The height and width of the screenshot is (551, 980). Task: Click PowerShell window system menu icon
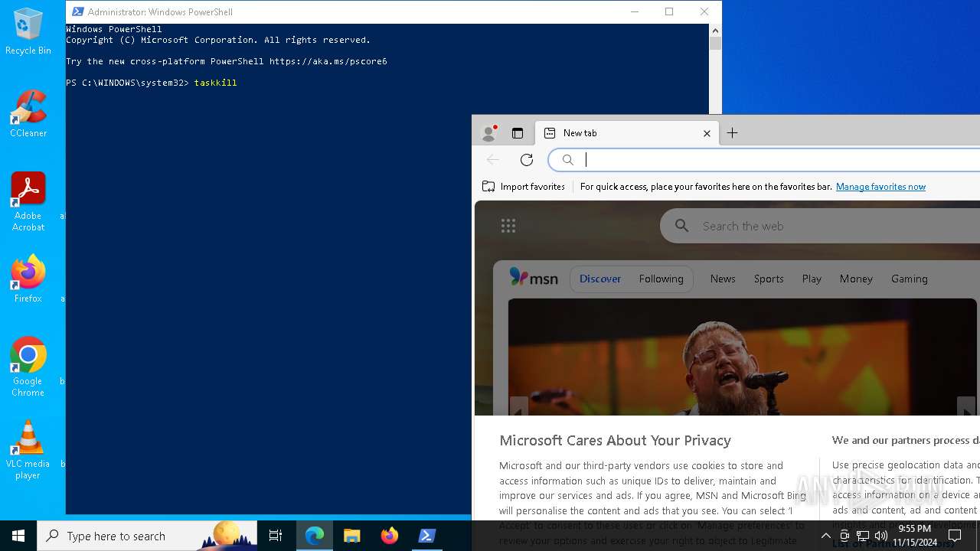77,11
